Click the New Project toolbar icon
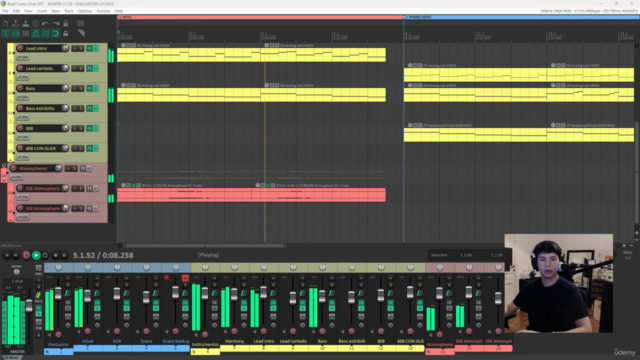640x360 pixels. (6, 24)
